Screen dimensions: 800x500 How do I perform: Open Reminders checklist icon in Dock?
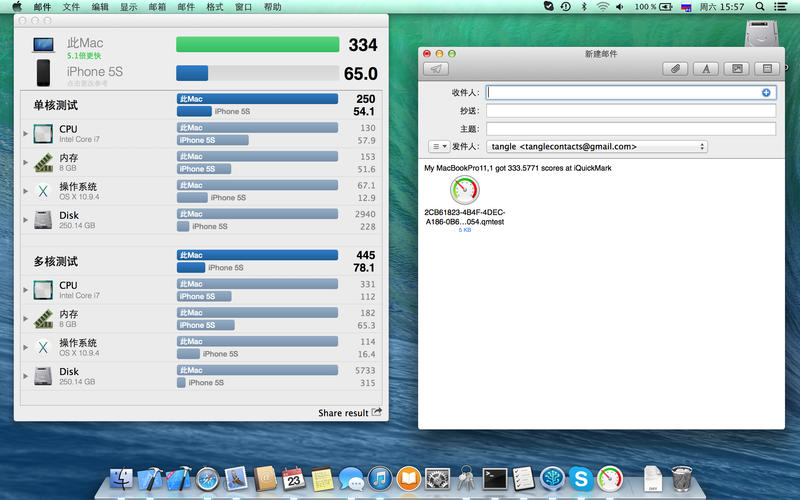[523, 479]
